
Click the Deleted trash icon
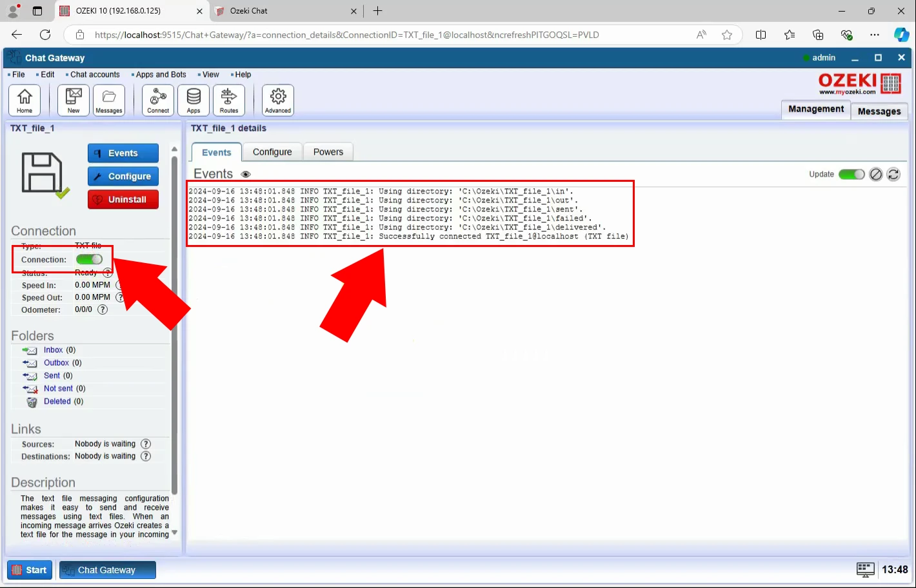tap(32, 402)
